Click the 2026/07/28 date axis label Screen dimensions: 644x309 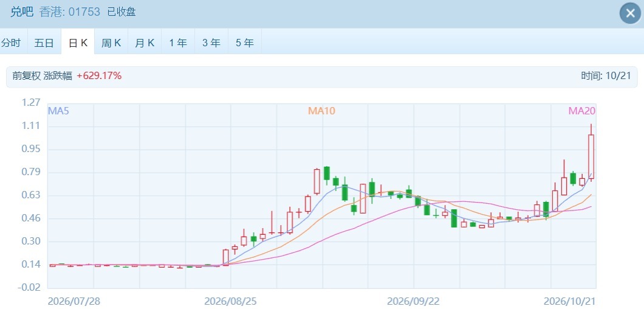point(74,301)
